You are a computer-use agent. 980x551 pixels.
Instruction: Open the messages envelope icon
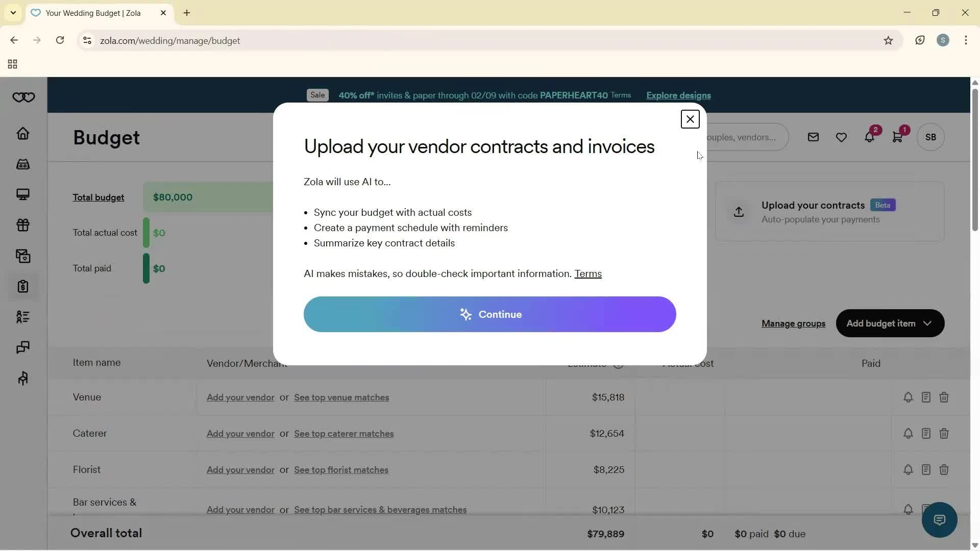[813, 137]
